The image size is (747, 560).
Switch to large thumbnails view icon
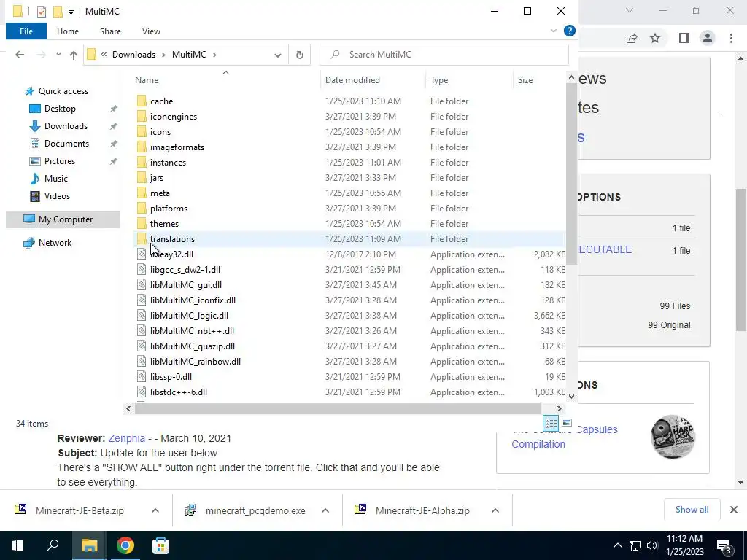pos(566,423)
